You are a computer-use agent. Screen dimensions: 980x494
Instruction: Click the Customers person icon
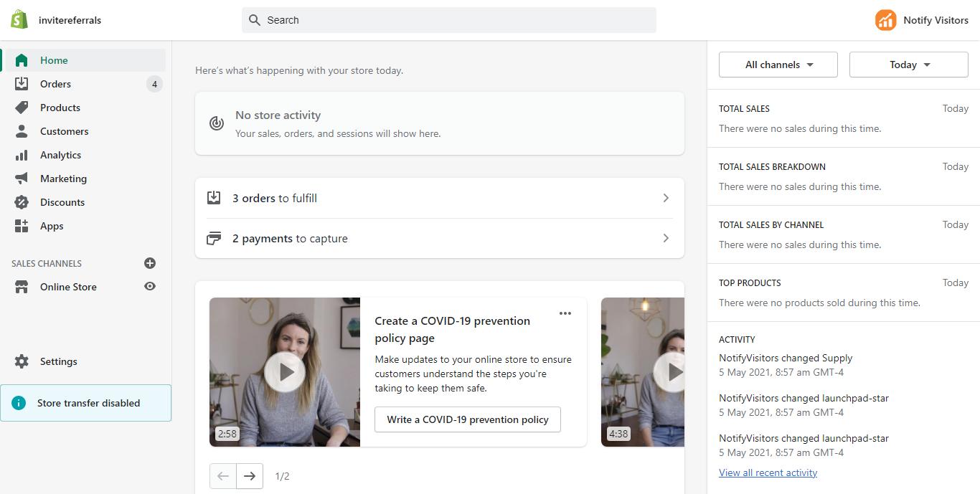(22, 131)
